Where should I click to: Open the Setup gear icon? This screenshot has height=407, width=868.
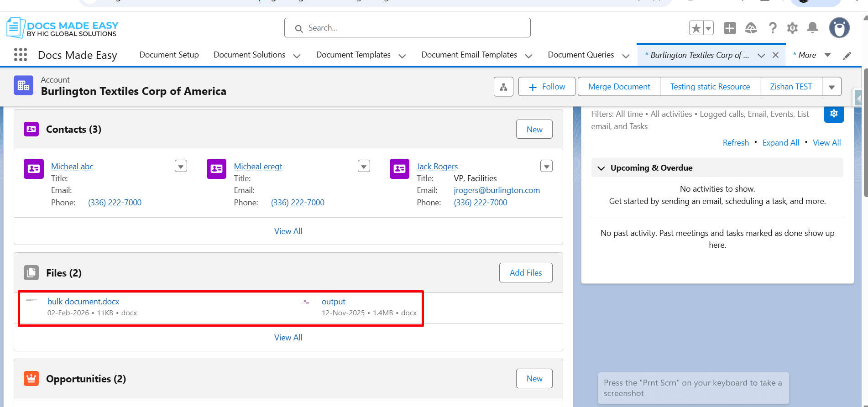pos(792,28)
